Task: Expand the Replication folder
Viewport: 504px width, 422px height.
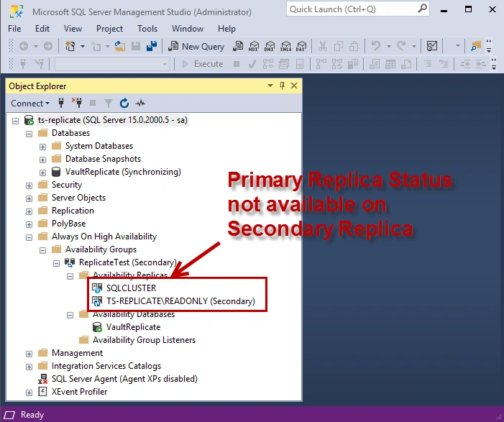Action: tap(29, 211)
